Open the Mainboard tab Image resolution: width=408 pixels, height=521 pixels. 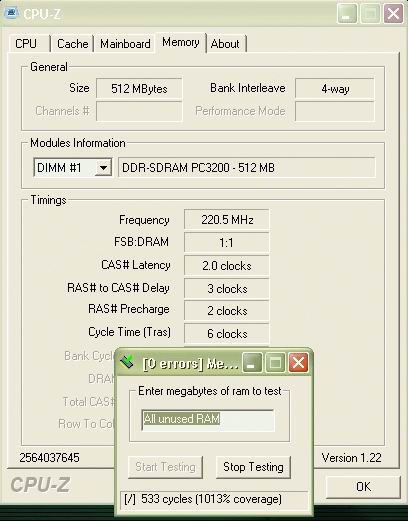coord(125,44)
